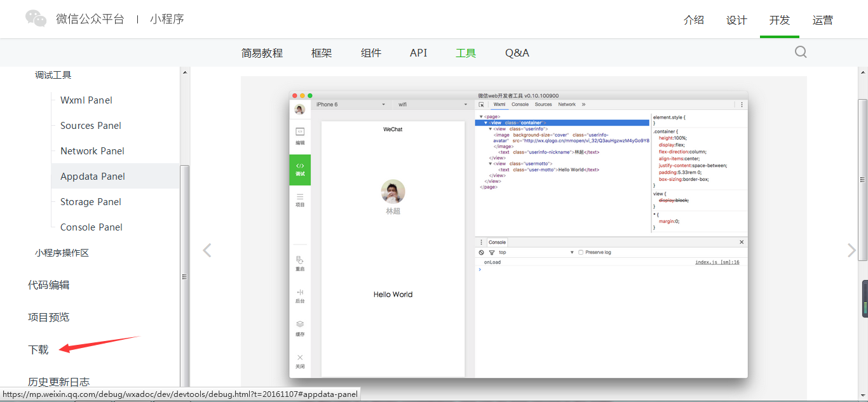The height and width of the screenshot is (402, 868).
Task: Open the console drawer three-dot menu
Action: (x=481, y=242)
